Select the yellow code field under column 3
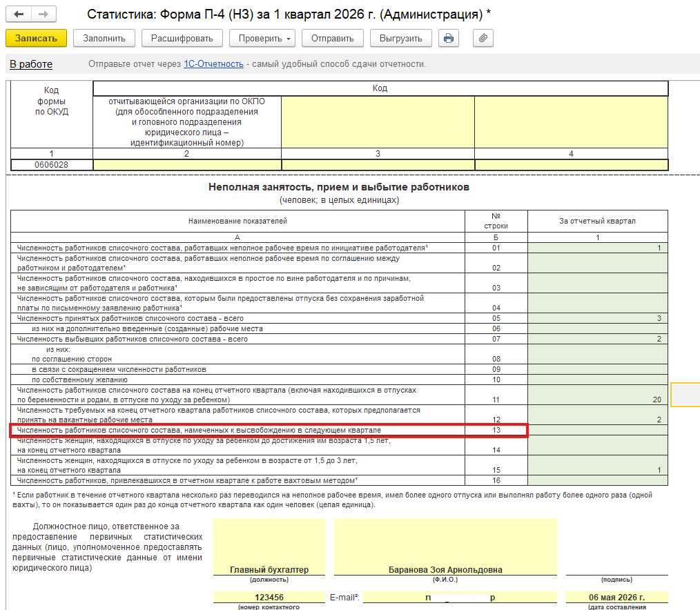Viewport: 700px width, 610px height. tap(378, 165)
